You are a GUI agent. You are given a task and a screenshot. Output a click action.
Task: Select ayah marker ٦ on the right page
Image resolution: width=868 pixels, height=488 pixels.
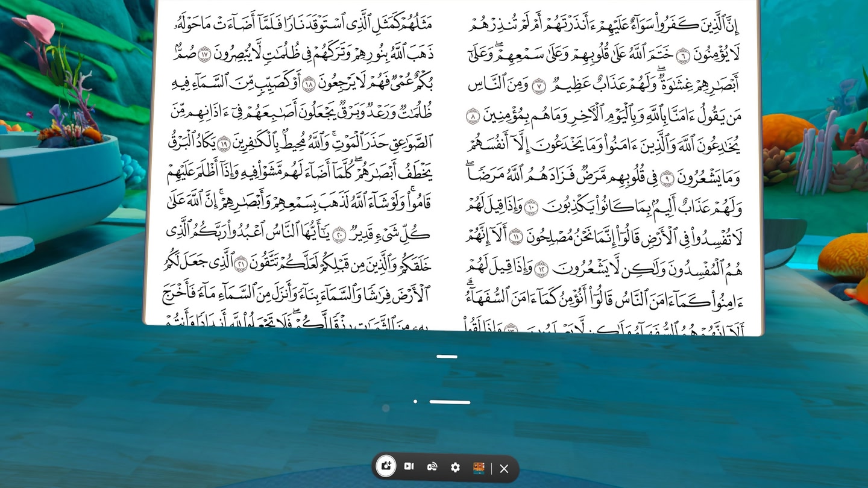point(682,55)
